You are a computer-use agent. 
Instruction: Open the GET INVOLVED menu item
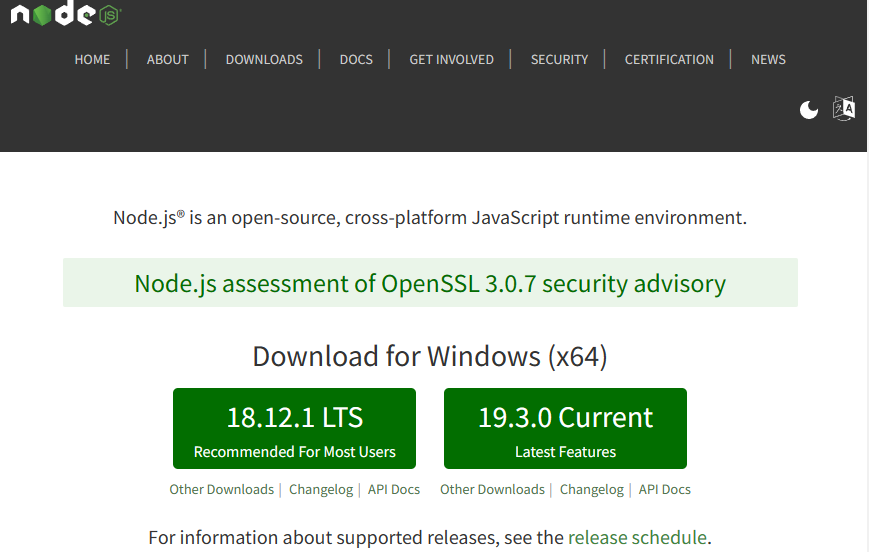point(451,59)
